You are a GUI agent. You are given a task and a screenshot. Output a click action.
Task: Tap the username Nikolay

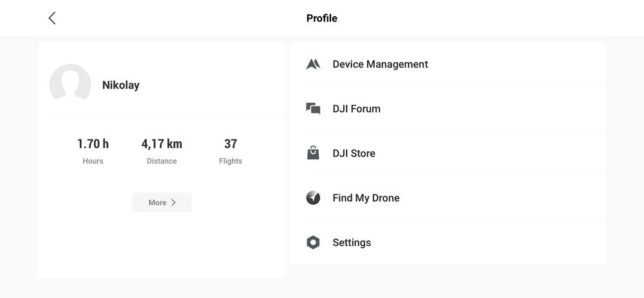coord(121,85)
